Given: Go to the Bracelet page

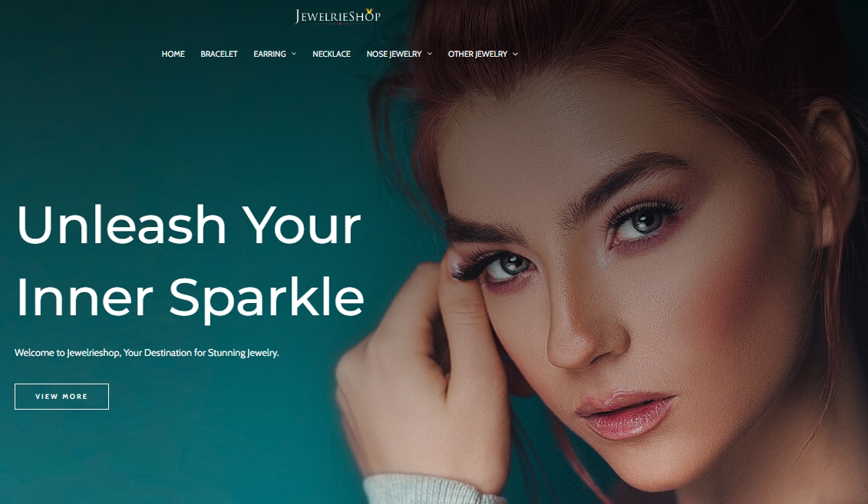Looking at the screenshot, I should (x=219, y=54).
